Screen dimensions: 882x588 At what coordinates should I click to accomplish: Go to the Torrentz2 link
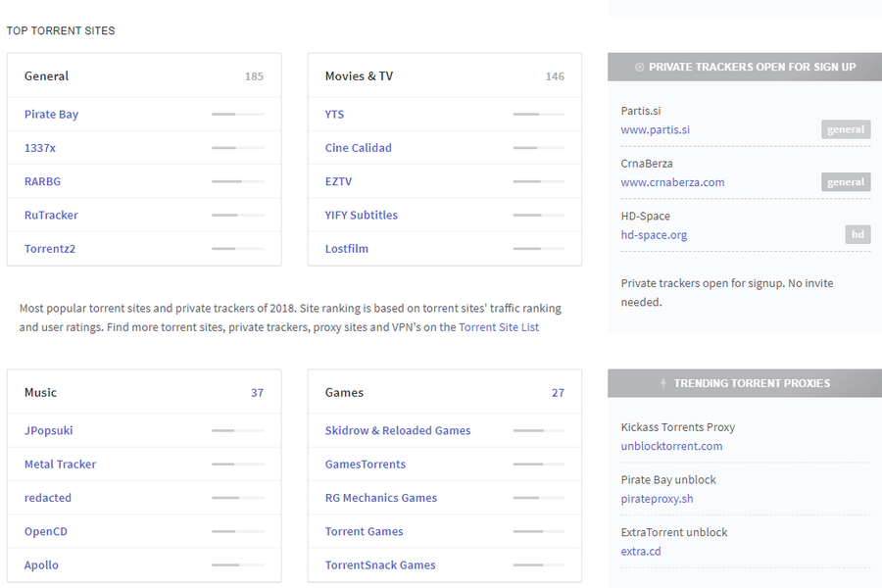coord(50,249)
